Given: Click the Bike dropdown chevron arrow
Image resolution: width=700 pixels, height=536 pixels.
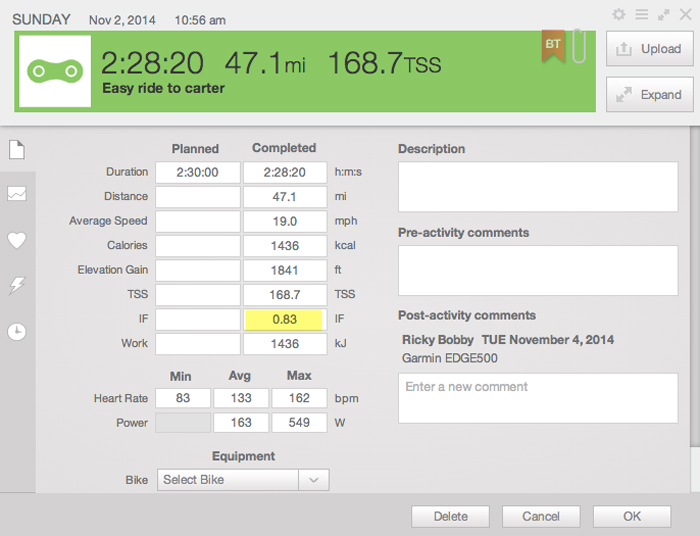Looking at the screenshot, I should point(314,480).
